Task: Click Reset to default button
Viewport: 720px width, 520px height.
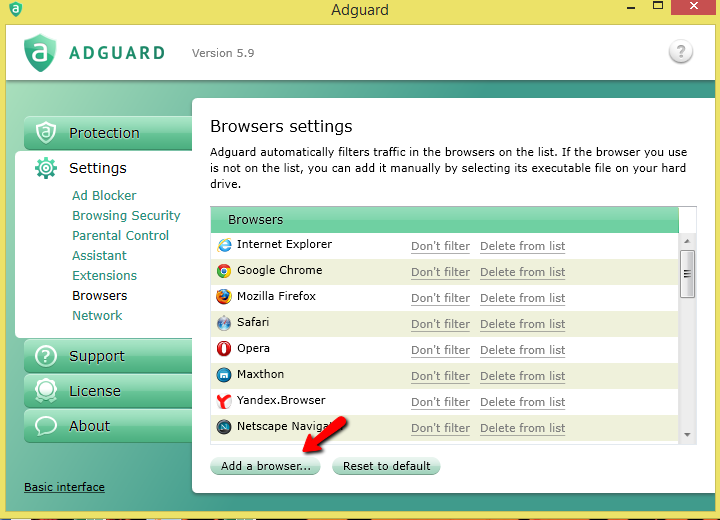Action: point(386,466)
